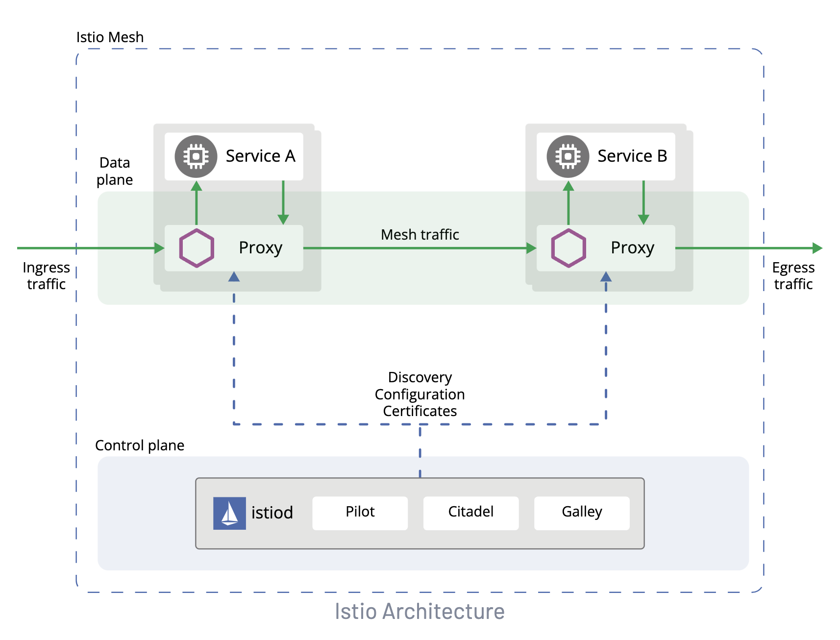Click the Galley component box

point(581,513)
